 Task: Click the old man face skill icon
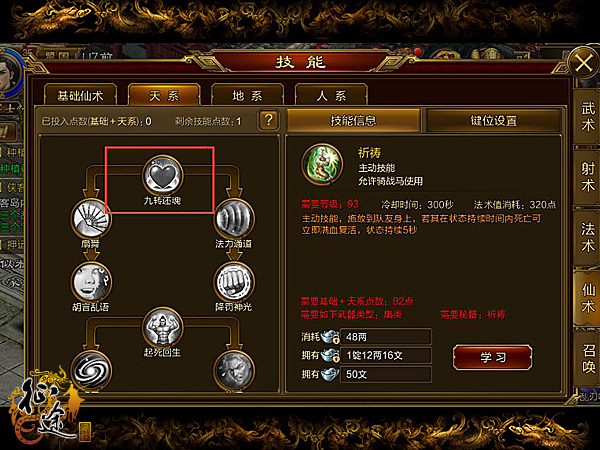click(x=234, y=370)
